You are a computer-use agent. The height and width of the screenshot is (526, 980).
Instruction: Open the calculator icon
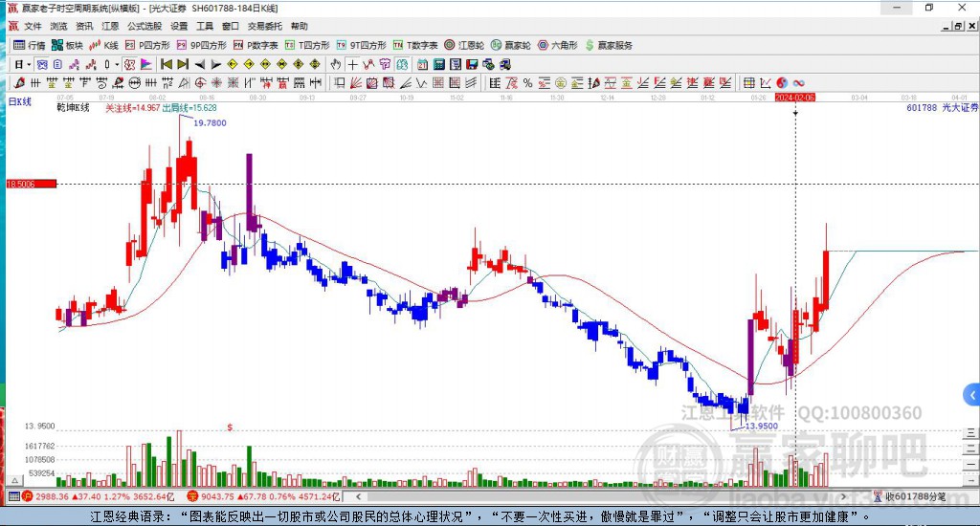click(x=438, y=64)
